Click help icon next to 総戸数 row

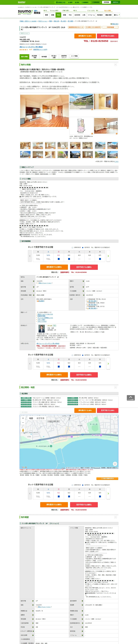click(x=83, y=287)
